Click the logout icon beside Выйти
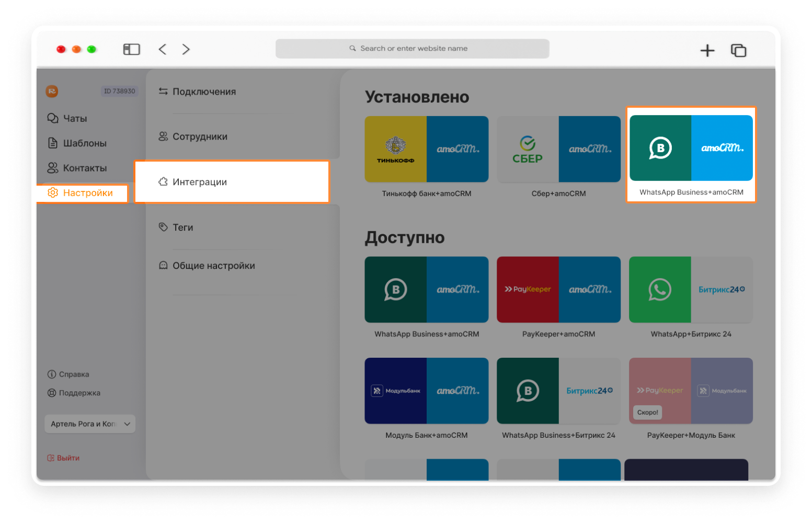812x523 pixels. pyautogui.click(x=51, y=458)
